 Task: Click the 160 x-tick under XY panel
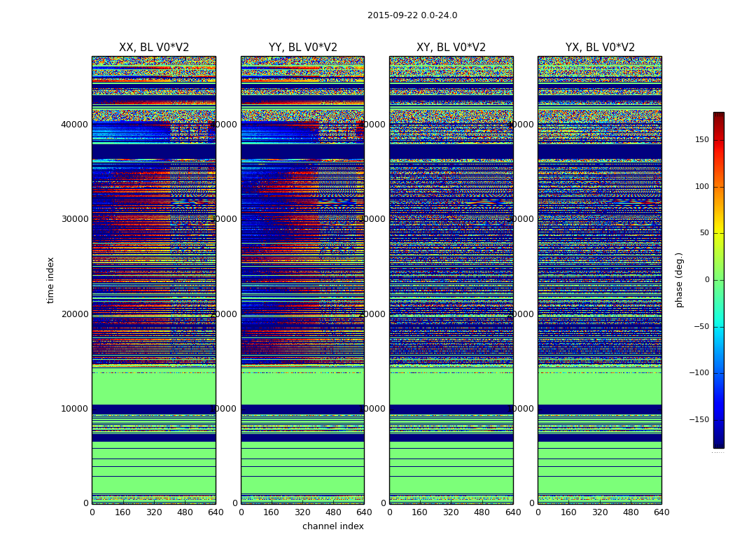(420, 512)
